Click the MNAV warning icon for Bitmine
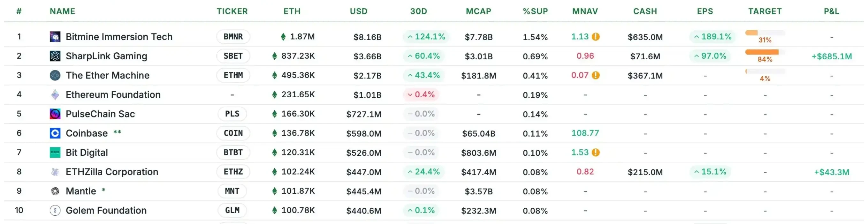 click(x=596, y=37)
